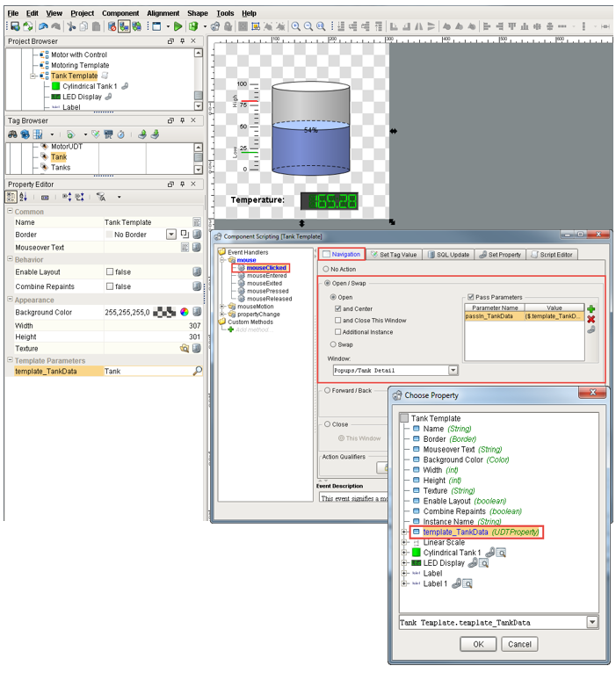The width and height of the screenshot is (616, 673).
Task: Select the No Action radio button
Action: tap(326, 269)
